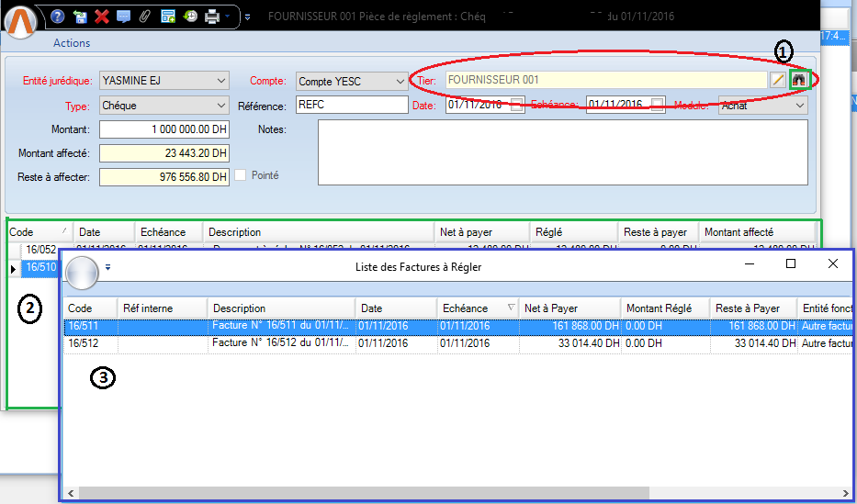
Task: Open the Actions menu
Action: (x=72, y=43)
